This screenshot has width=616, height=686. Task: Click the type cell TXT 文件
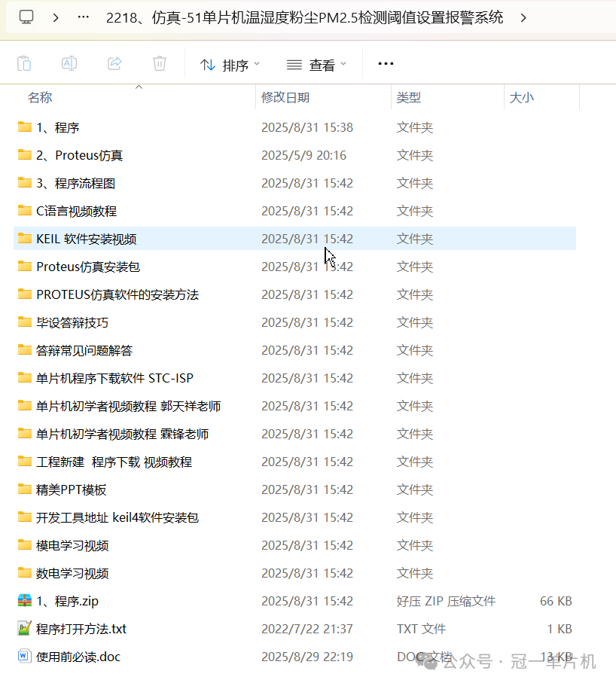point(421,629)
